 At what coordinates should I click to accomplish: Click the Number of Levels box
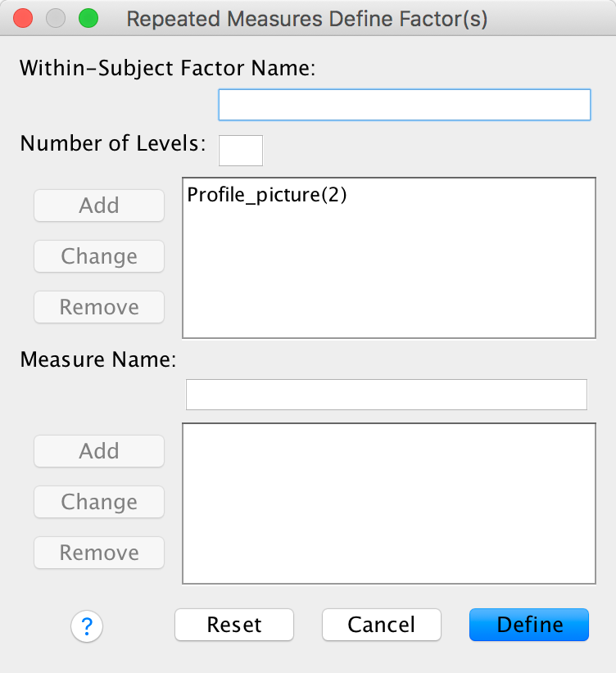(241, 151)
